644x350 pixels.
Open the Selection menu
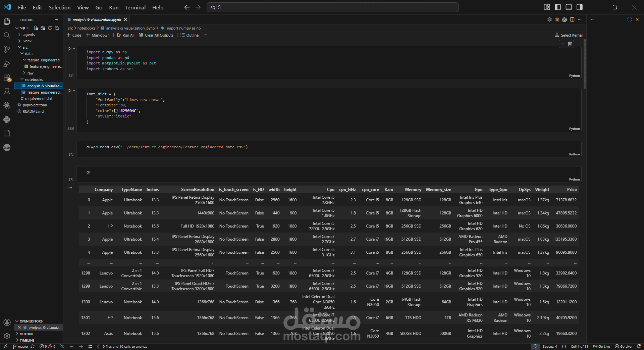(59, 7)
